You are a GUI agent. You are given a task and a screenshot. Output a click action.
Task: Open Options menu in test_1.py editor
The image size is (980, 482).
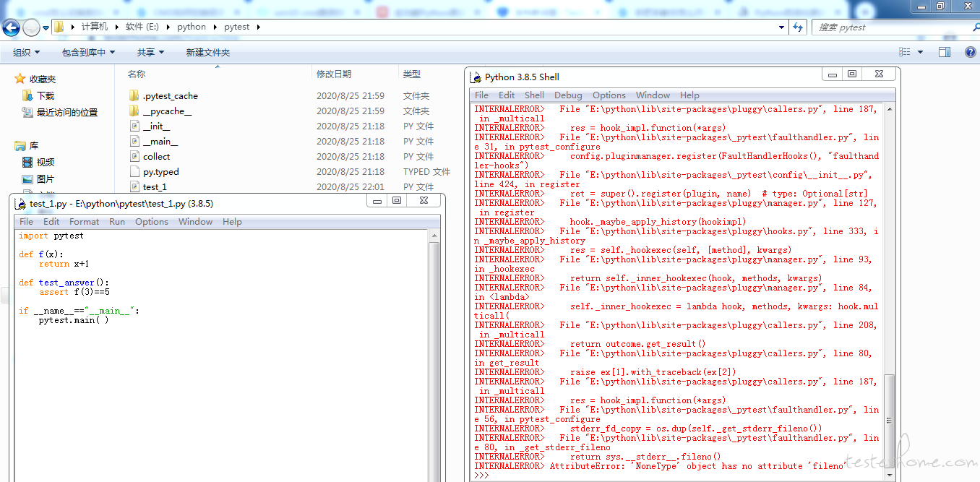(152, 221)
